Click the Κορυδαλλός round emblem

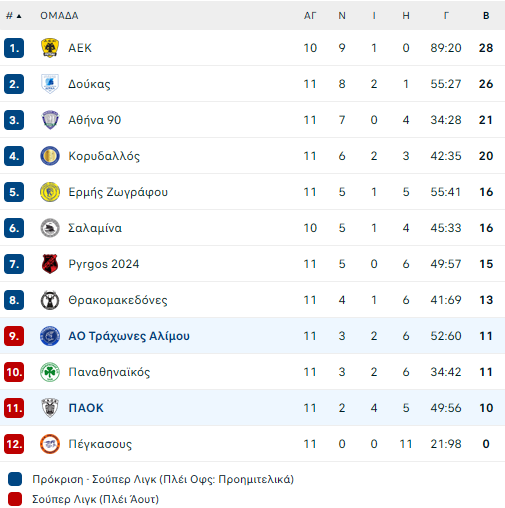click(50, 156)
